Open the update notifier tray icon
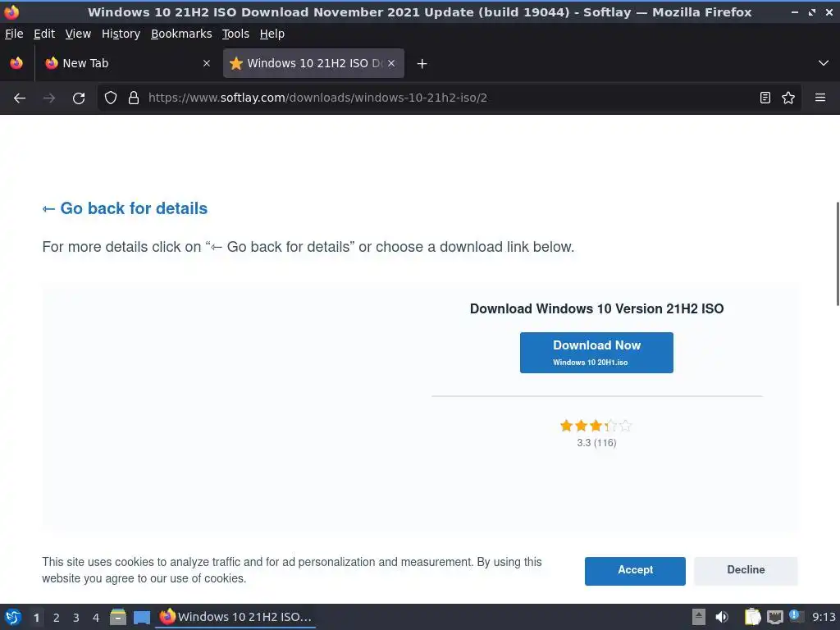 pos(795,616)
